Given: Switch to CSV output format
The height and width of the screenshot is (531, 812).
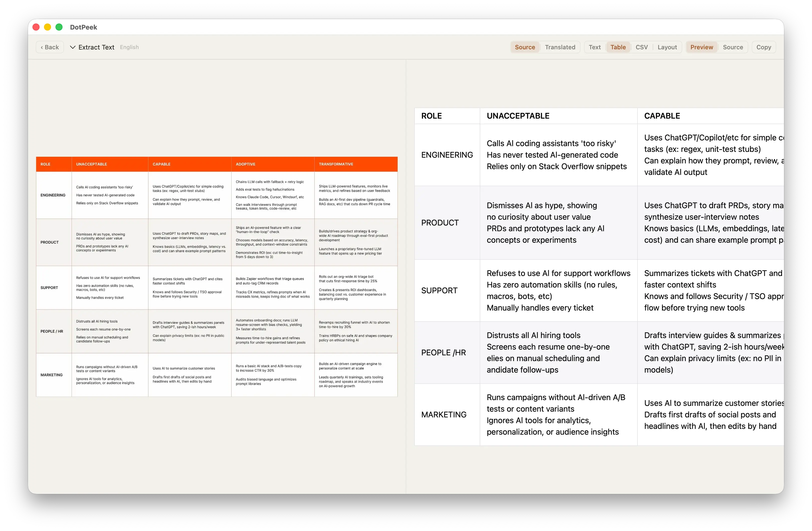Looking at the screenshot, I should coord(641,47).
